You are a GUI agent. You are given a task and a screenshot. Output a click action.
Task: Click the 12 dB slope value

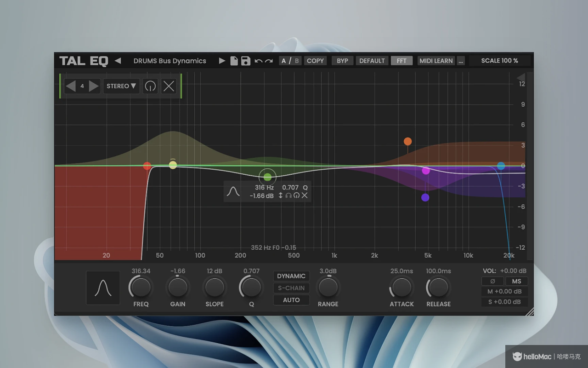215,271
